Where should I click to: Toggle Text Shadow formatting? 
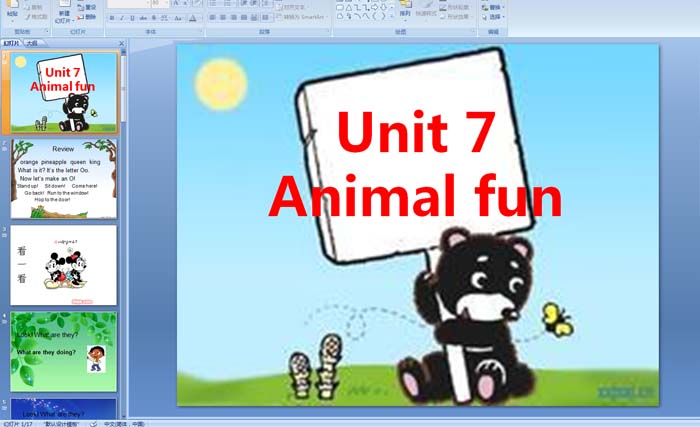(x=154, y=18)
